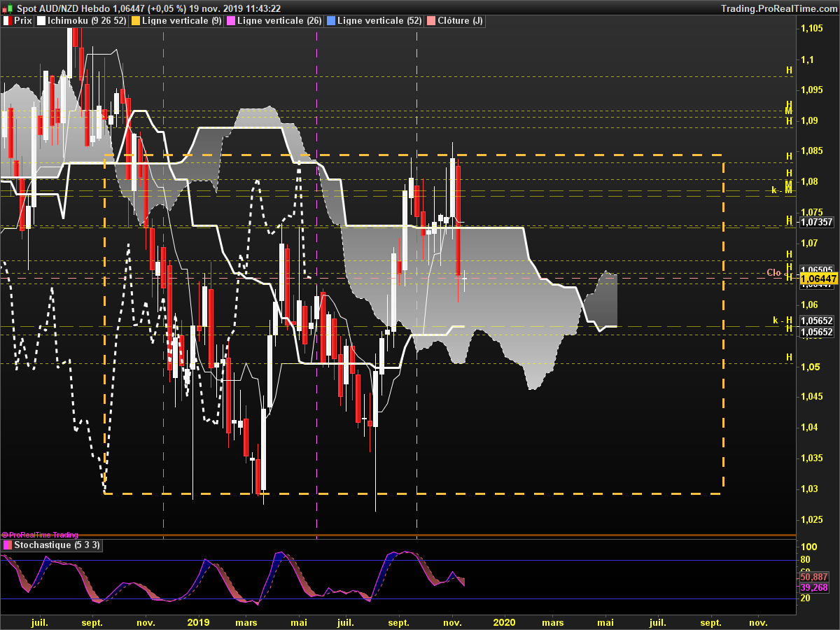Viewport: 840px width, 630px height.
Task: Open the Ichimoku (9 26 52) settings label
Action: pyautogui.click(x=87, y=21)
